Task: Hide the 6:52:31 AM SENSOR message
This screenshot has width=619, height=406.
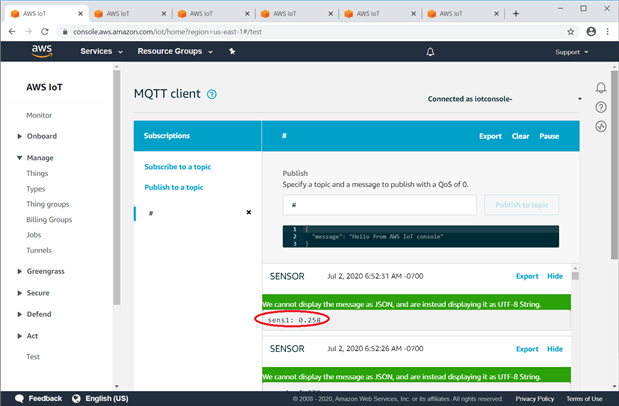Action: click(555, 276)
